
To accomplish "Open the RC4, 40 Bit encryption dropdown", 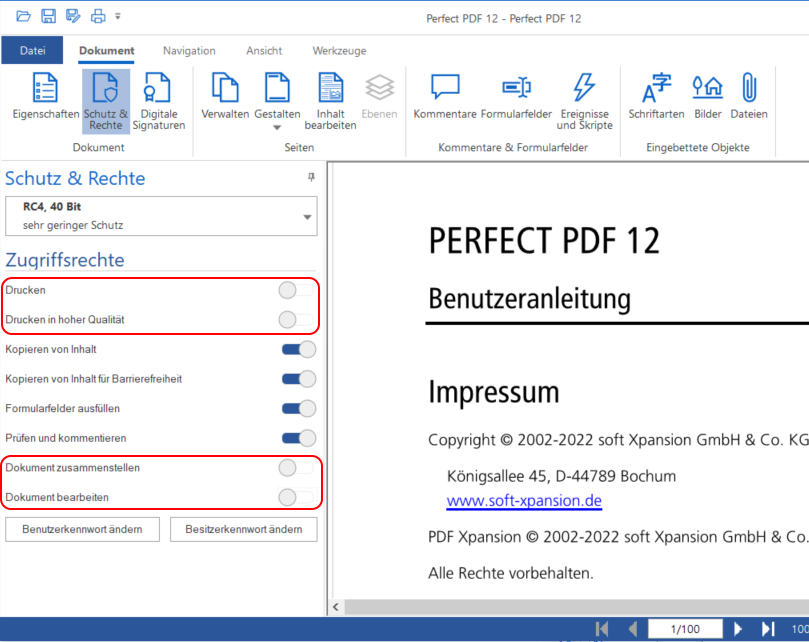I will tap(306, 214).
